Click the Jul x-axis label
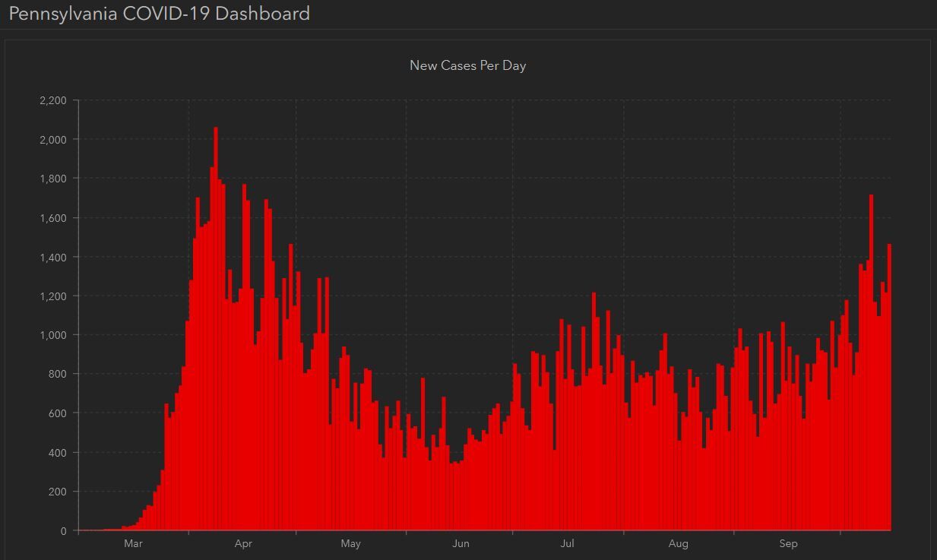 coord(567,544)
